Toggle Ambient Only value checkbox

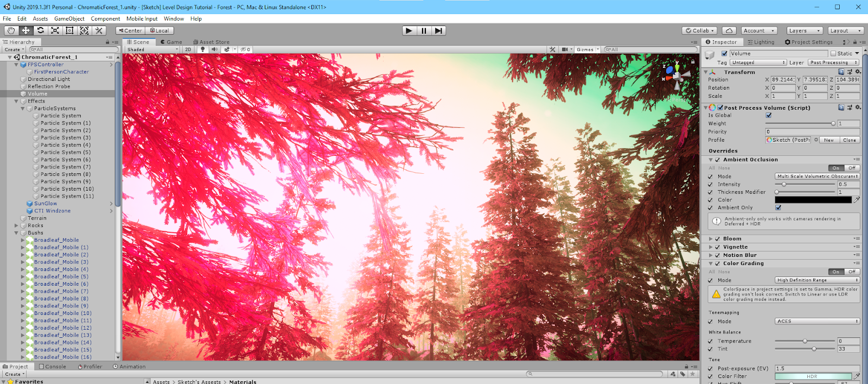click(x=778, y=207)
